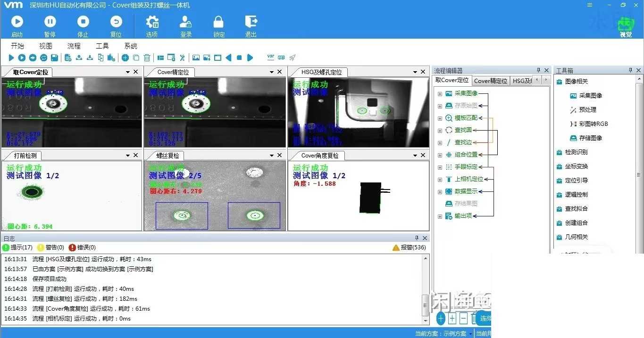Screen dimensions: 644x338
Task: Click the download arrow icon in toolbar
Action: (x=90, y=58)
